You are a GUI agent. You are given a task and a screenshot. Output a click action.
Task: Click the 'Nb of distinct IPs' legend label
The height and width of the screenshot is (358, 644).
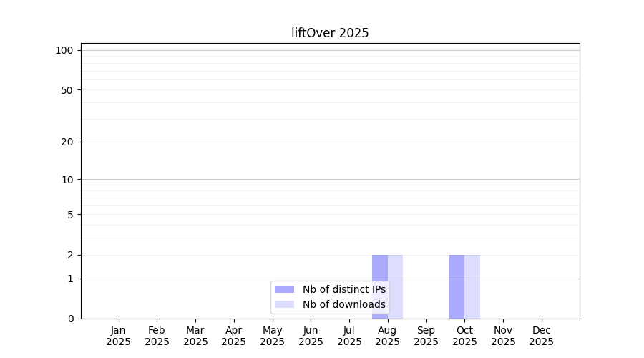pos(344,289)
